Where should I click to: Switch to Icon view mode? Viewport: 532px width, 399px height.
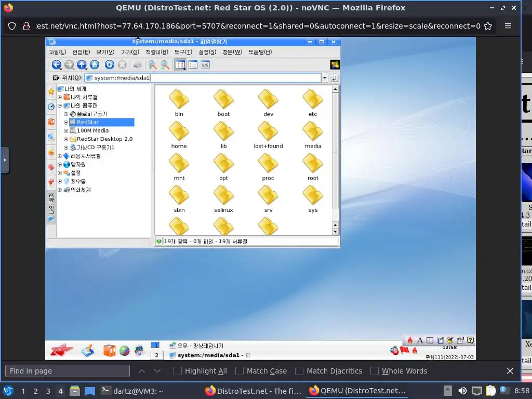coord(180,65)
